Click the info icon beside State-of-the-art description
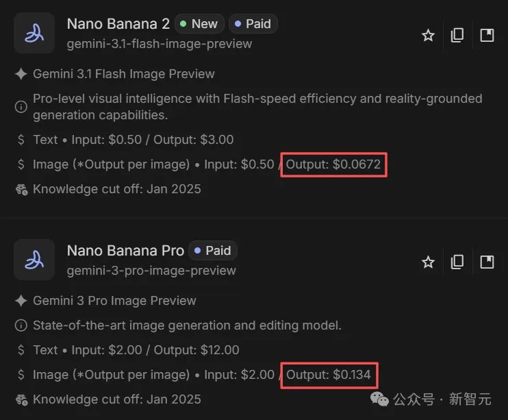The image size is (508, 420). click(21, 325)
